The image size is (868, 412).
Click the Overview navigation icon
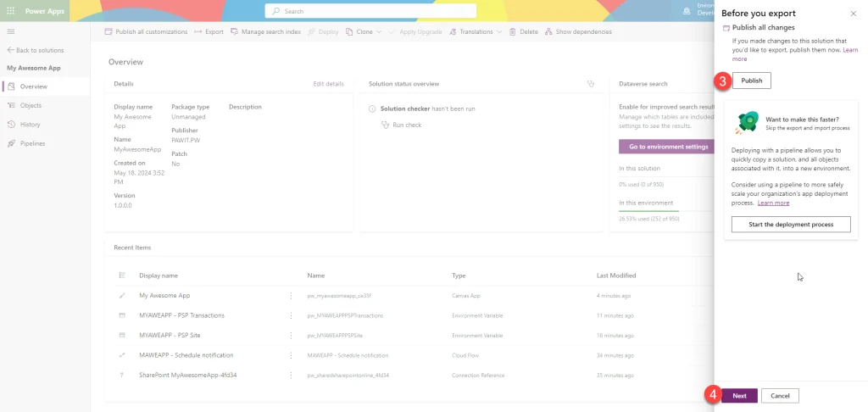[11, 86]
